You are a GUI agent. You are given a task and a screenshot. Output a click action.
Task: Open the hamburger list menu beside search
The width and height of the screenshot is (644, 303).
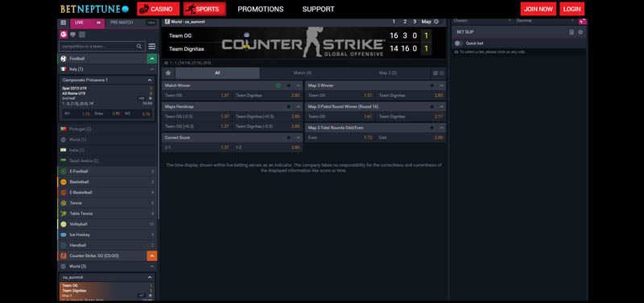[152, 47]
